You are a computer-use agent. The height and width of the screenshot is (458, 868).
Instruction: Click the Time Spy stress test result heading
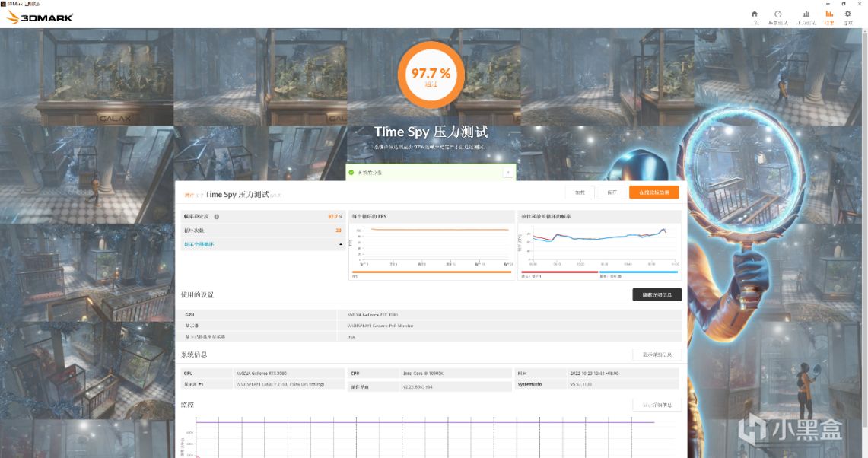pos(237,195)
